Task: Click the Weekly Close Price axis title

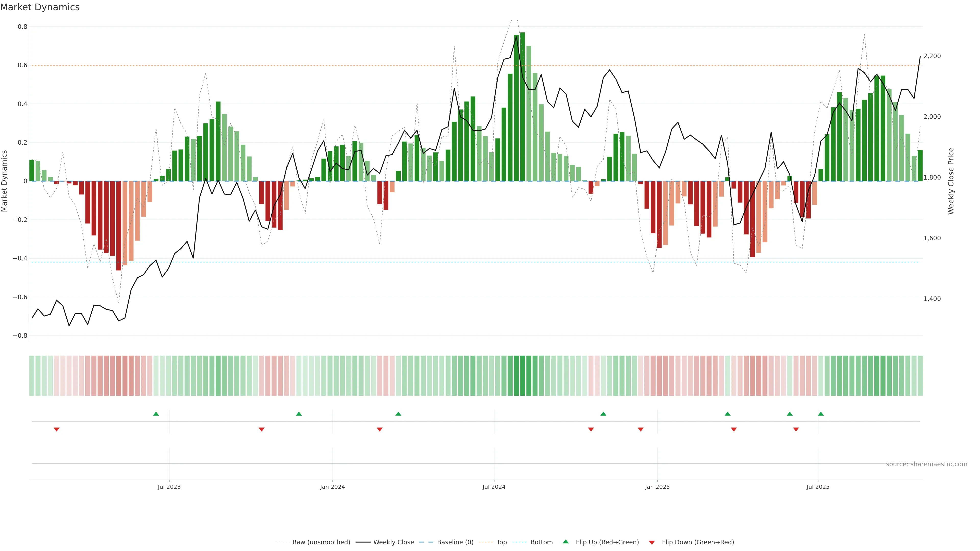Action: [x=951, y=181]
